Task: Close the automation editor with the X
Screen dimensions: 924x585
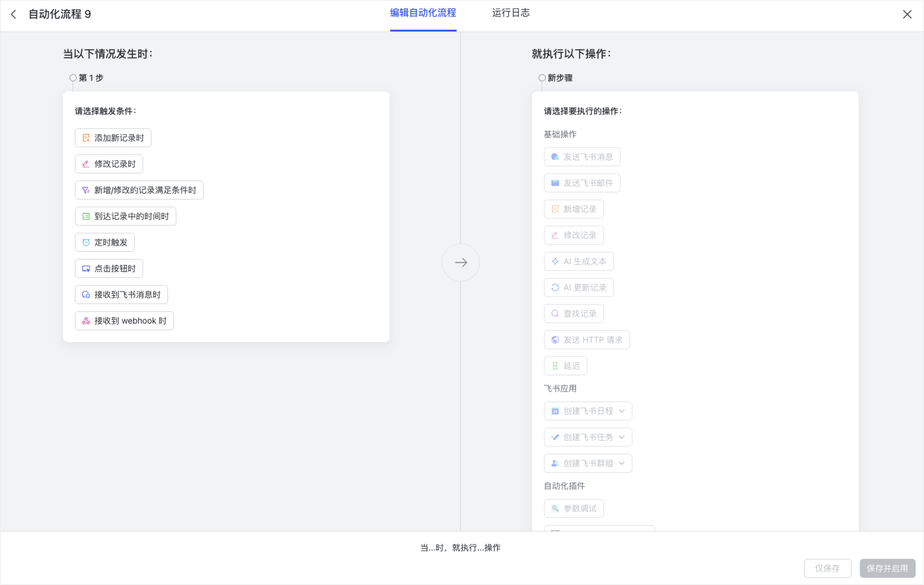Action: pyautogui.click(x=907, y=14)
